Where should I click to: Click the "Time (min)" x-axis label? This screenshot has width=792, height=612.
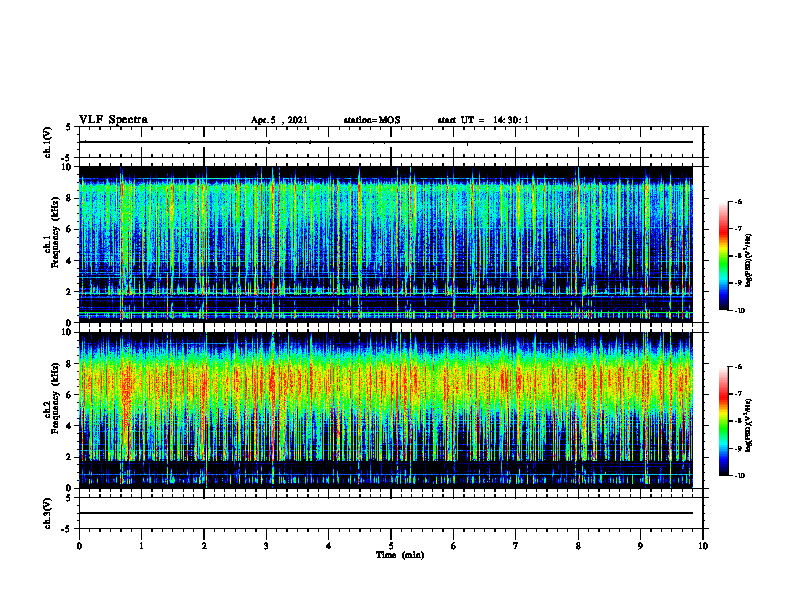coord(400,555)
